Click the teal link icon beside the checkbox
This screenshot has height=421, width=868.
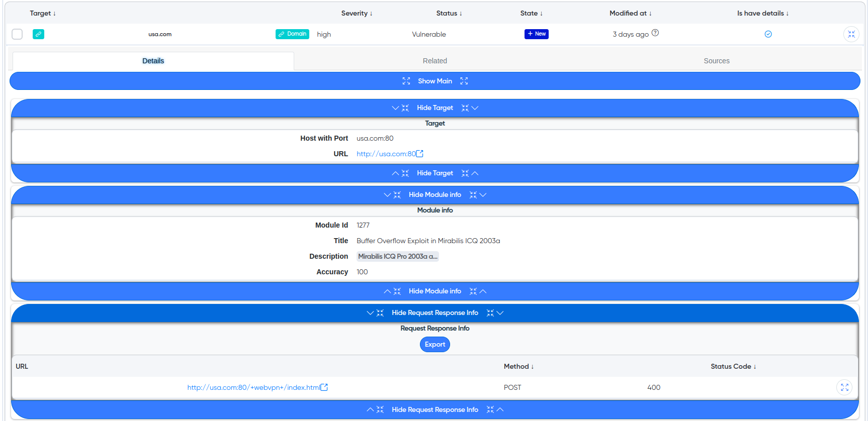(38, 34)
